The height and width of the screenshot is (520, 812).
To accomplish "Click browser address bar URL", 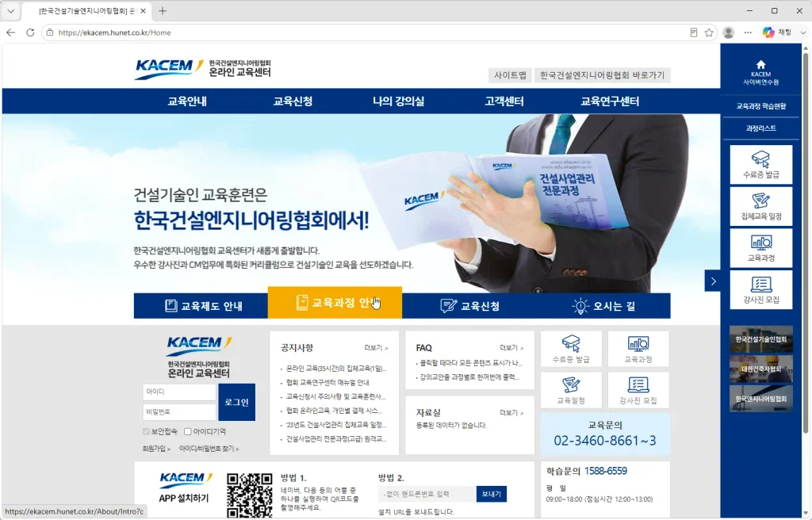I will click(114, 32).
